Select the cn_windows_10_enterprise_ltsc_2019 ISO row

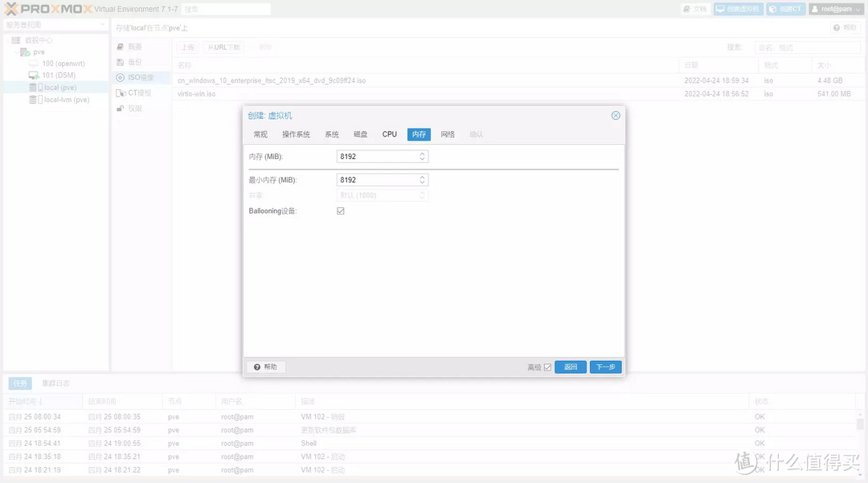tap(517, 81)
